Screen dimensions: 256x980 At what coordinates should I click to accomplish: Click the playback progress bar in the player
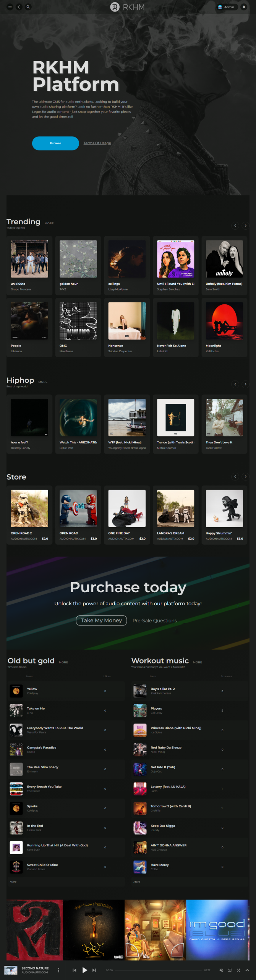tap(158, 970)
